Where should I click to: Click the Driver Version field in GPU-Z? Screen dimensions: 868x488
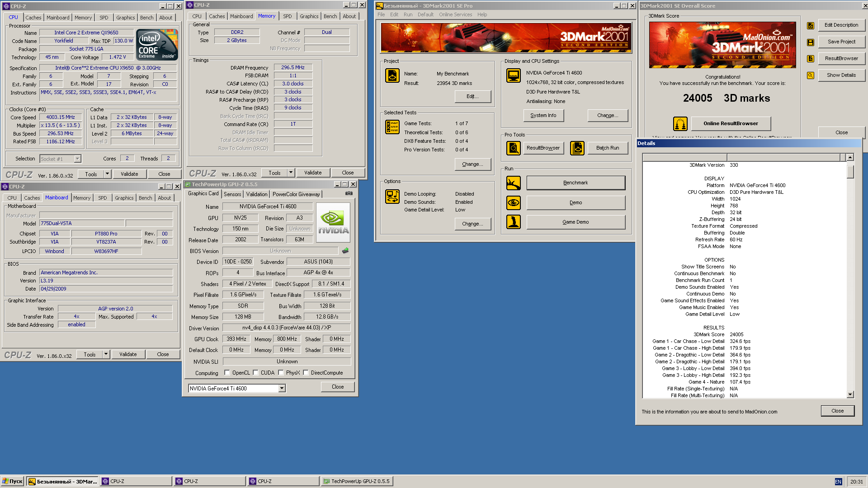point(287,328)
